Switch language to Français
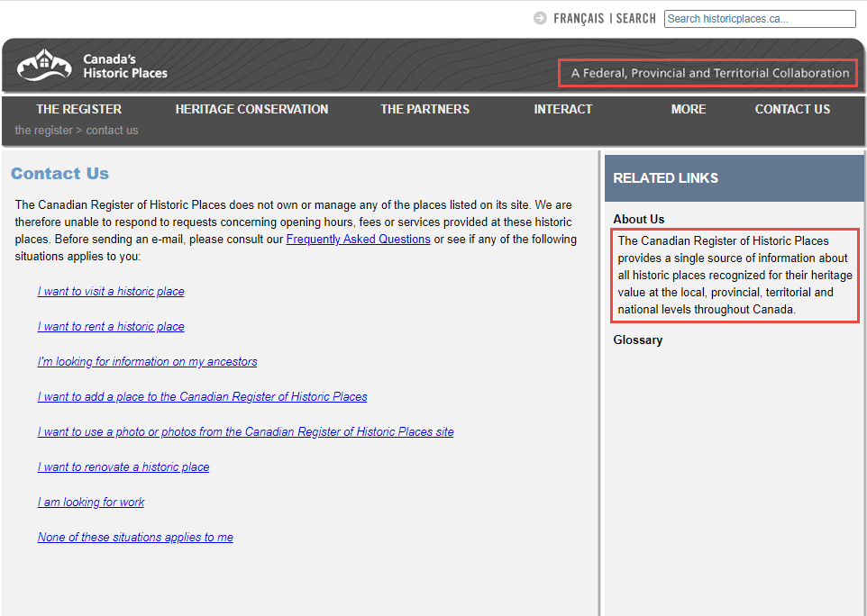 coord(579,18)
